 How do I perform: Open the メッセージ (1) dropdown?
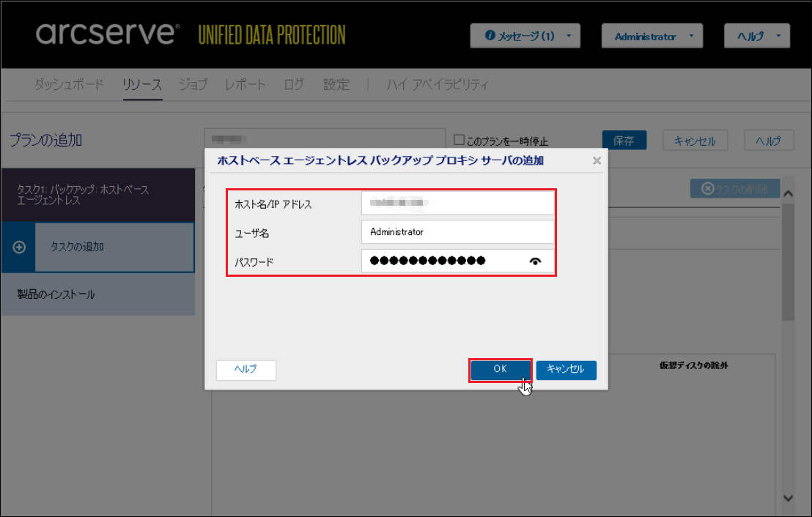tap(525, 36)
